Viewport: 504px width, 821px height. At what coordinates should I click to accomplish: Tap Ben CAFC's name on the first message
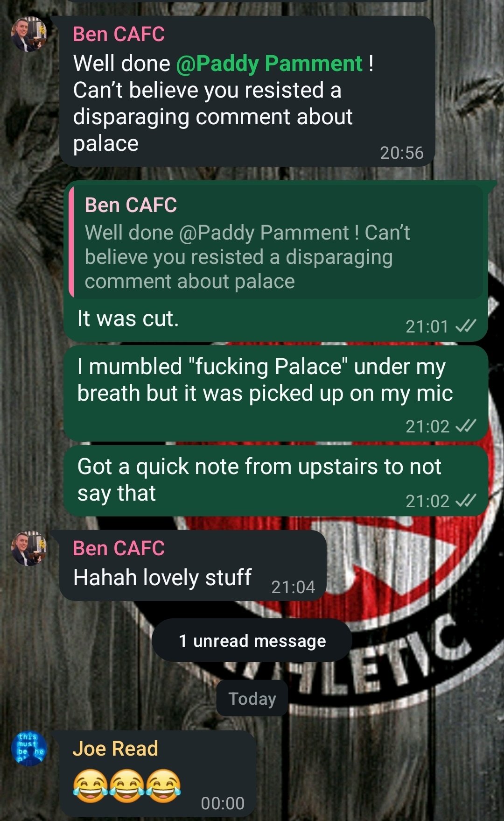click(119, 34)
